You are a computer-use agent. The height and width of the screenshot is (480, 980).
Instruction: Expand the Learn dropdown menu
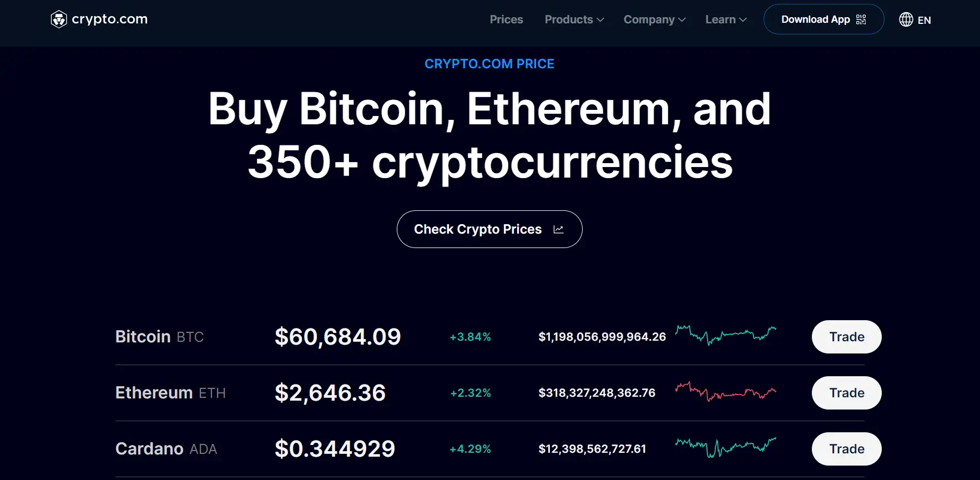[x=725, y=19]
